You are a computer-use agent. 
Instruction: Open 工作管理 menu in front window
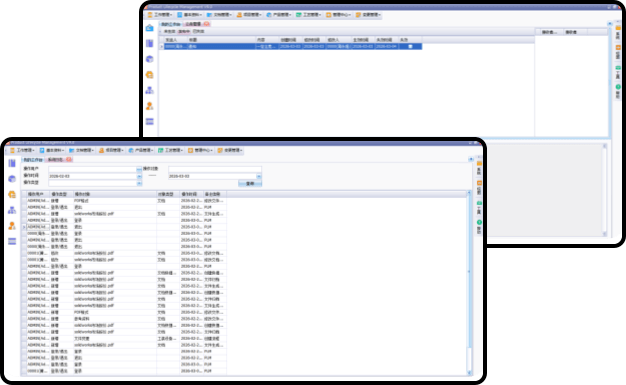(x=23, y=150)
